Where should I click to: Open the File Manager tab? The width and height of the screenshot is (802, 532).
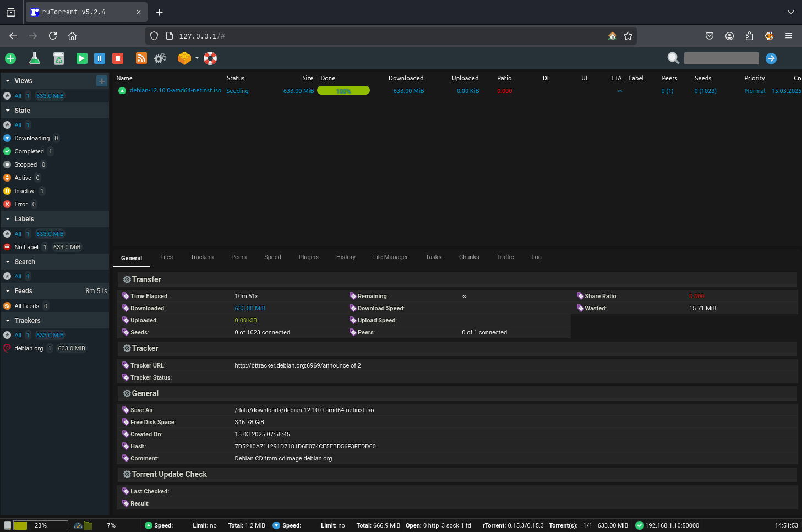[390, 257]
